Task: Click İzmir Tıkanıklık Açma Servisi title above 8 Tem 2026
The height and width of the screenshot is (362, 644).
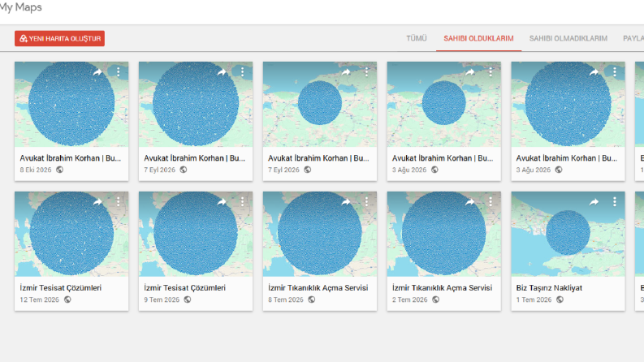Action: (318, 287)
